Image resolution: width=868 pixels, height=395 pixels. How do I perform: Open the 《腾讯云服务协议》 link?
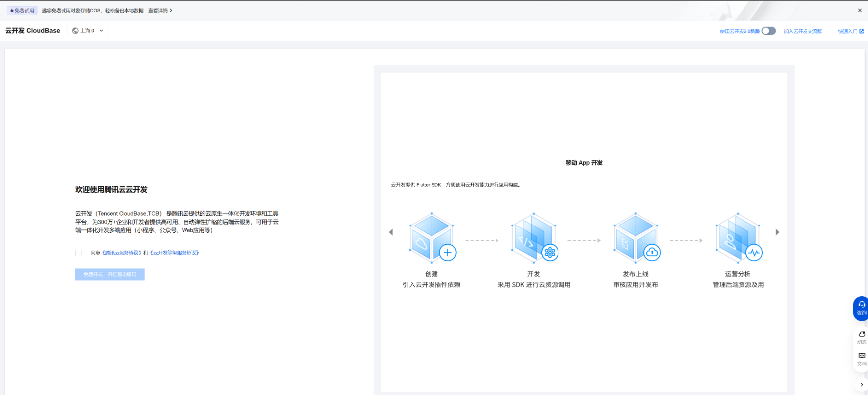(x=122, y=253)
